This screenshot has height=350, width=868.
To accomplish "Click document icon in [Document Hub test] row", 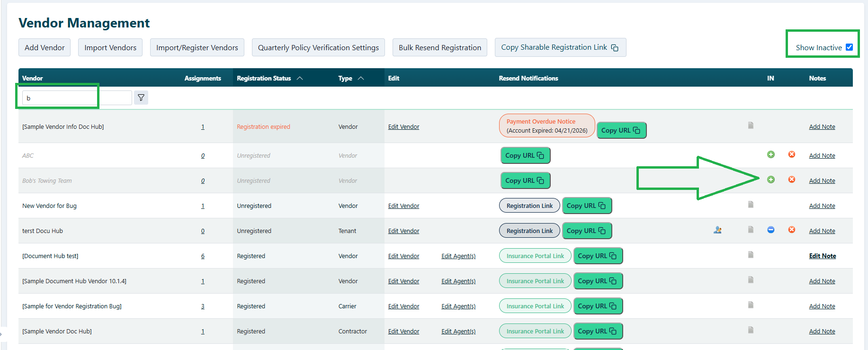I will pyautogui.click(x=751, y=255).
